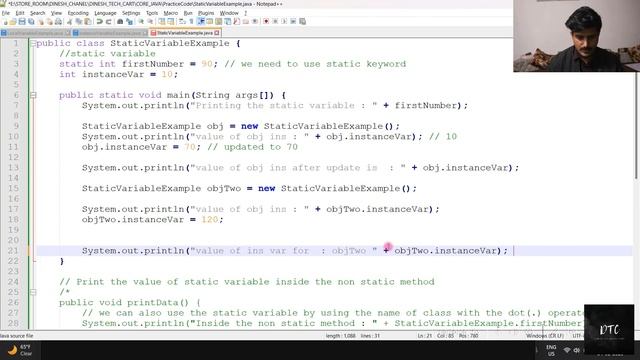Redo edit via toolbar arrow
The height and width of the screenshot is (360, 640).
click(109, 21)
